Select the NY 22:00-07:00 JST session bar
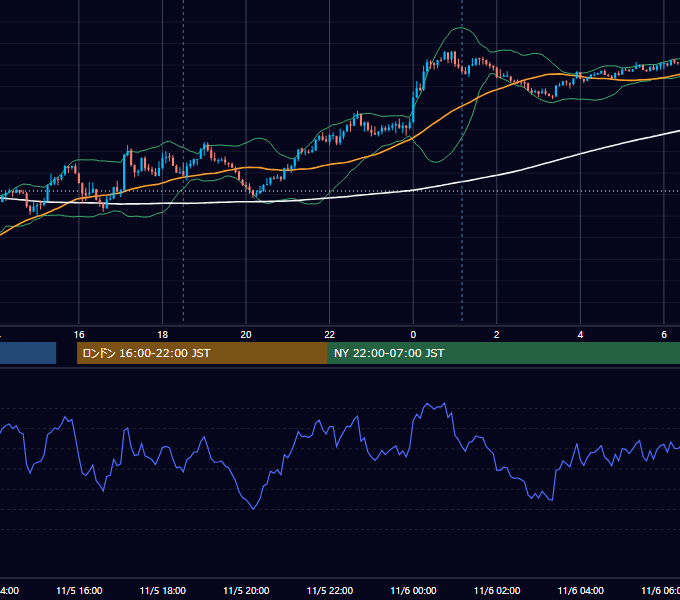680x600 pixels. point(503,353)
